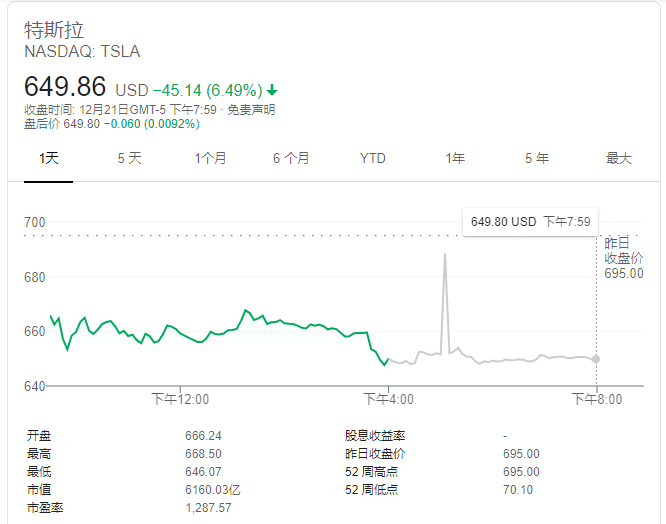The image size is (666, 524).
Task: Open the 1个月 chart range
Action: (x=210, y=158)
